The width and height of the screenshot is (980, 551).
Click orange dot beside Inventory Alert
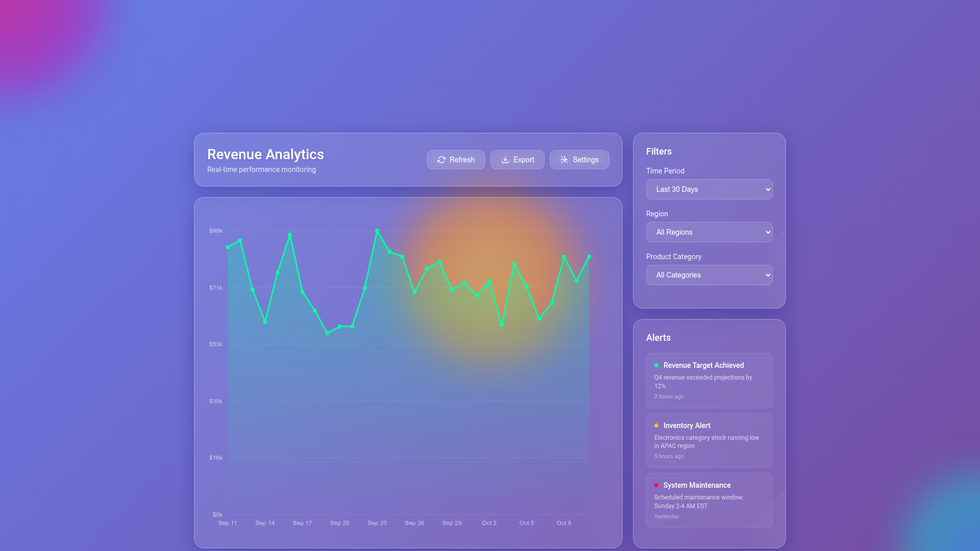(656, 425)
